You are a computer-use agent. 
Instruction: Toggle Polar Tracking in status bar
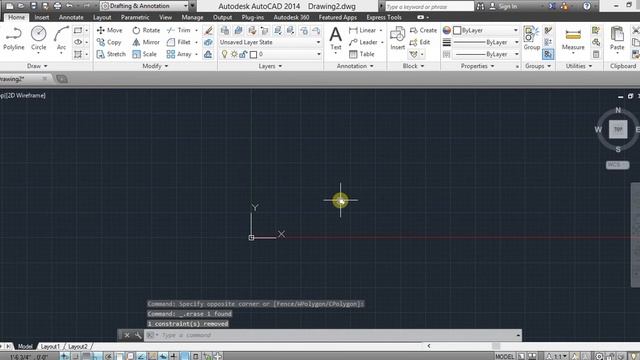click(x=108, y=356)
